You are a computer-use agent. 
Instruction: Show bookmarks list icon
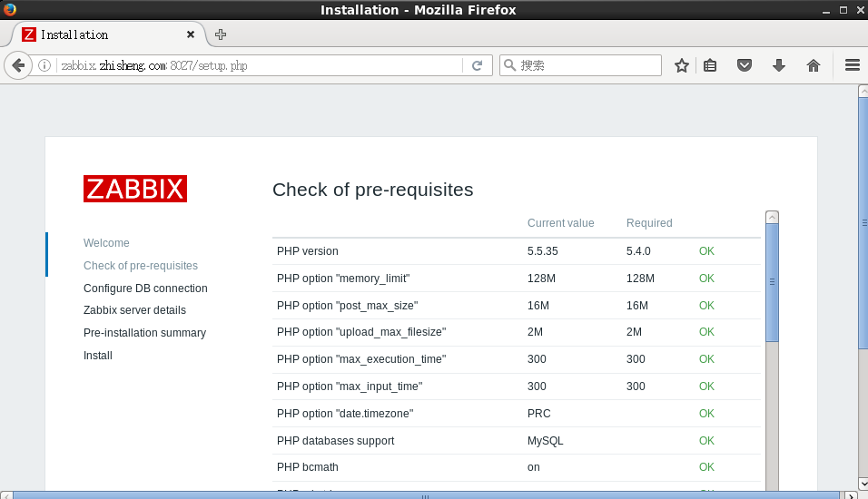click(710, 65)
